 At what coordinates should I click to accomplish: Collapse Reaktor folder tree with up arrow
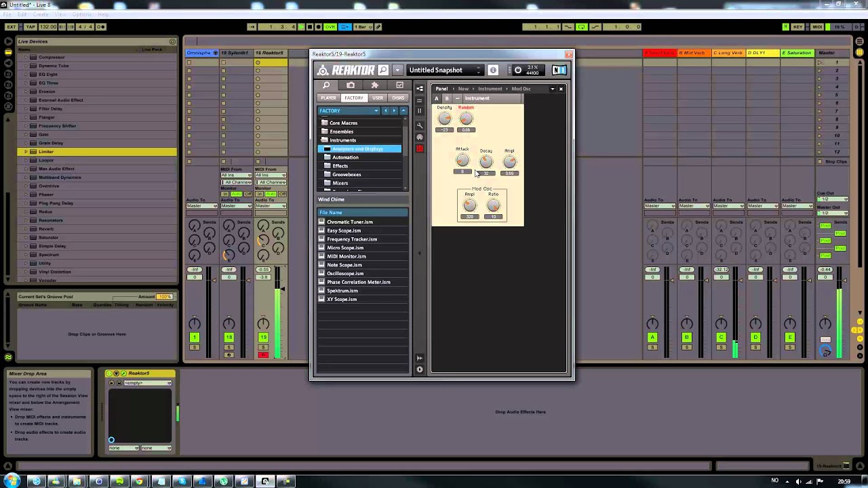[x=403, y=110]
